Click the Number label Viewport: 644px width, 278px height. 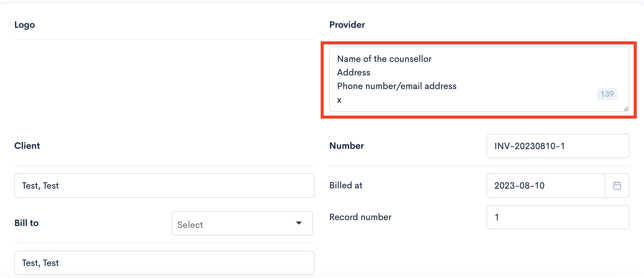pos(346,146)
